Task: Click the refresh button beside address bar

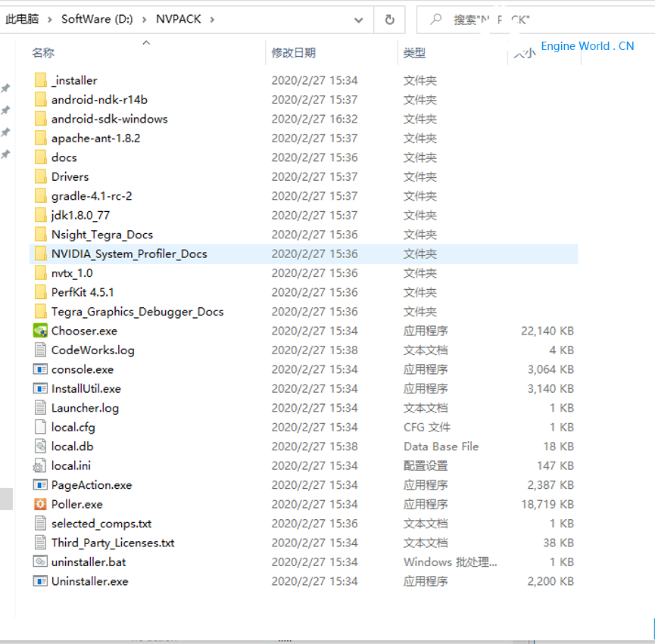Action: click(390, 20)
